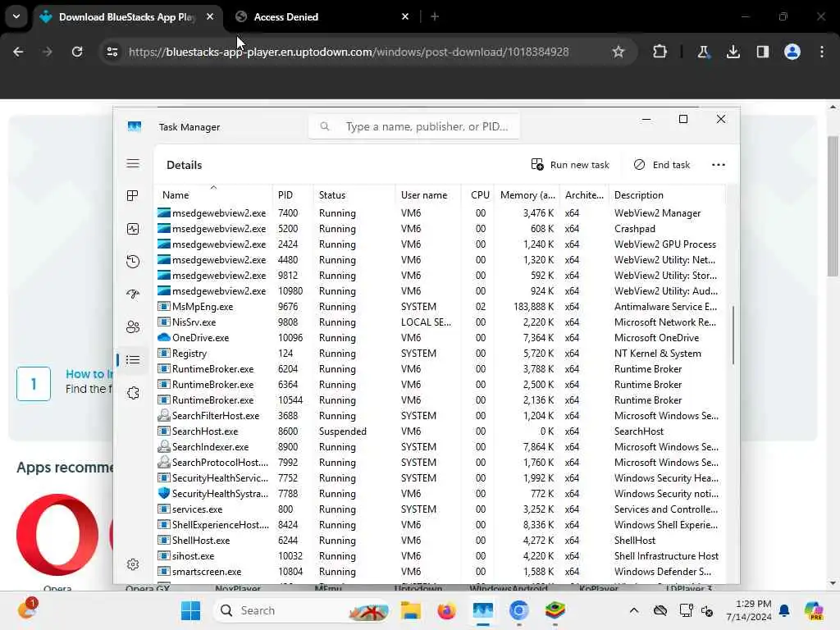Open browser tab search dropdown
Viewport: 840px width, 630px height.
point(16,16)
